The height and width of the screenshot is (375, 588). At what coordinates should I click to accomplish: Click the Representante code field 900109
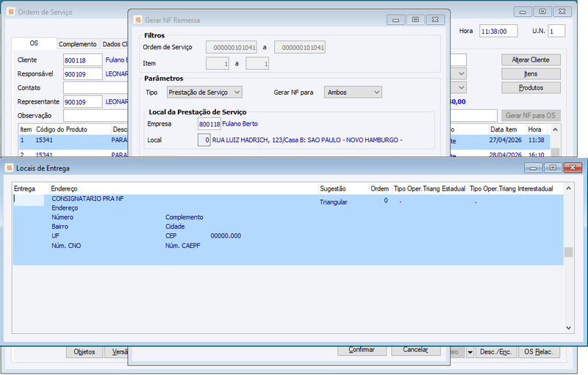(83, 101)
